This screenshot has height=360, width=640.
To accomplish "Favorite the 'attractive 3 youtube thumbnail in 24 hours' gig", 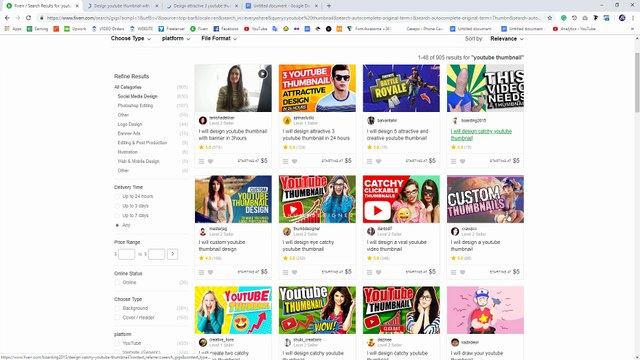I will 294,161.
